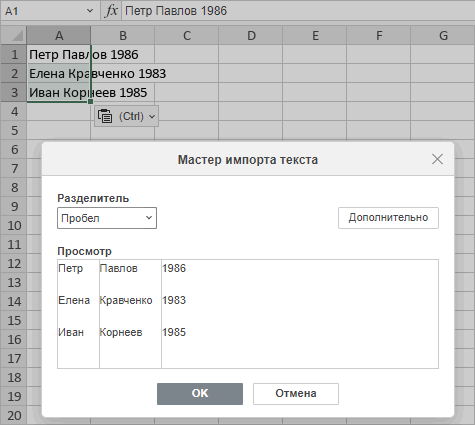Image resolution: width=475 pixels, height=425 pixels.
Task: Confirm with the OK button
Action: pyautogui.click(x=200, y=394)
